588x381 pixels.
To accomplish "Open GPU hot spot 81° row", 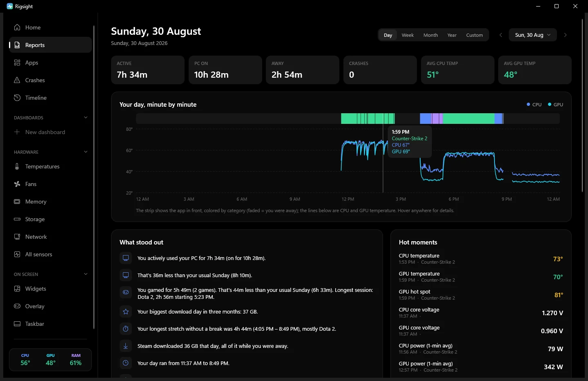I will coord(481,295).
